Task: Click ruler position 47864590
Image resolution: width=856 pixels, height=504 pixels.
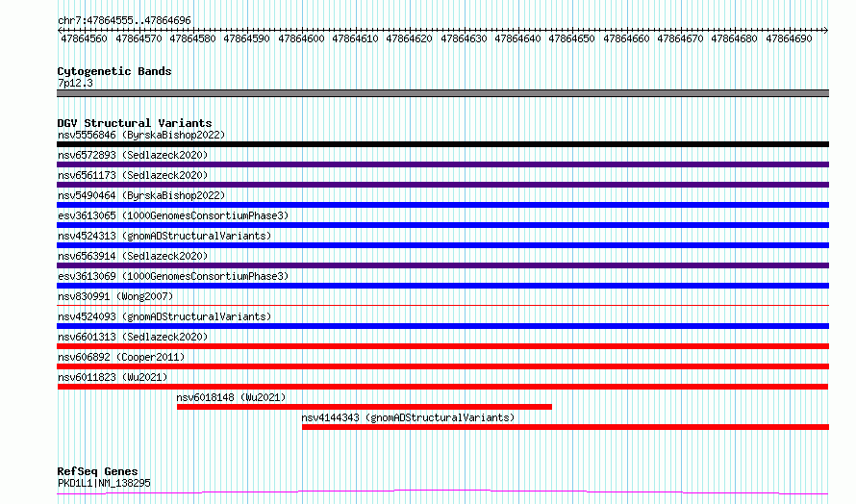Action: click(247, 38)
